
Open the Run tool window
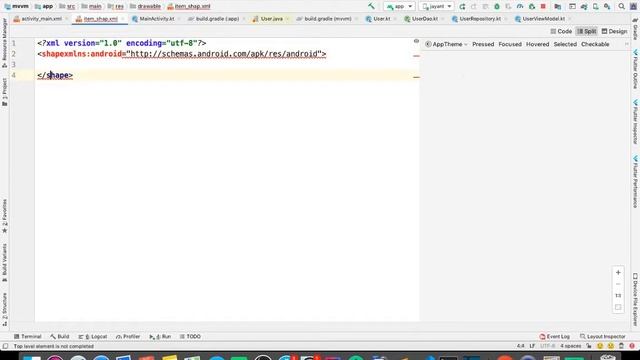click(x=160, y=337)
